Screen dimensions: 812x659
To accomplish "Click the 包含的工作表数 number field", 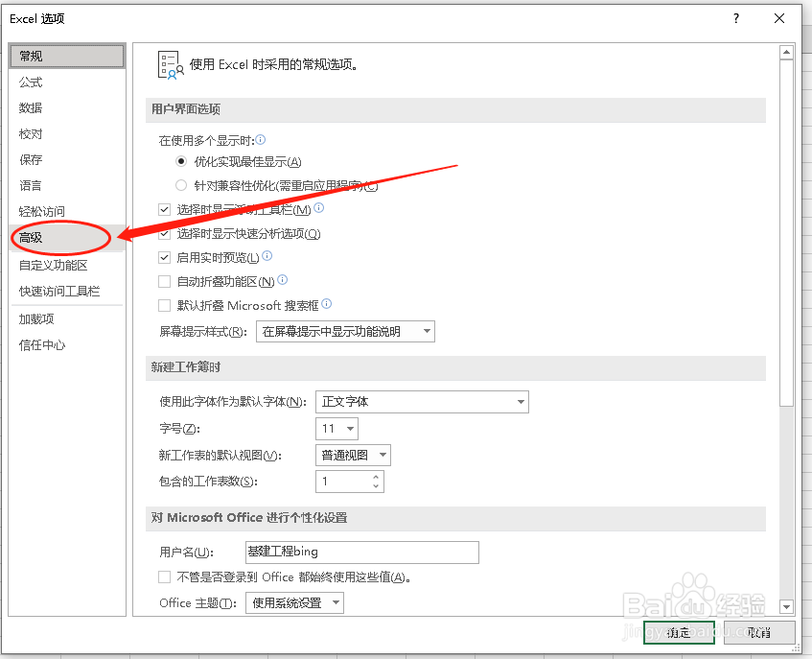I will [x=343, y=482].
